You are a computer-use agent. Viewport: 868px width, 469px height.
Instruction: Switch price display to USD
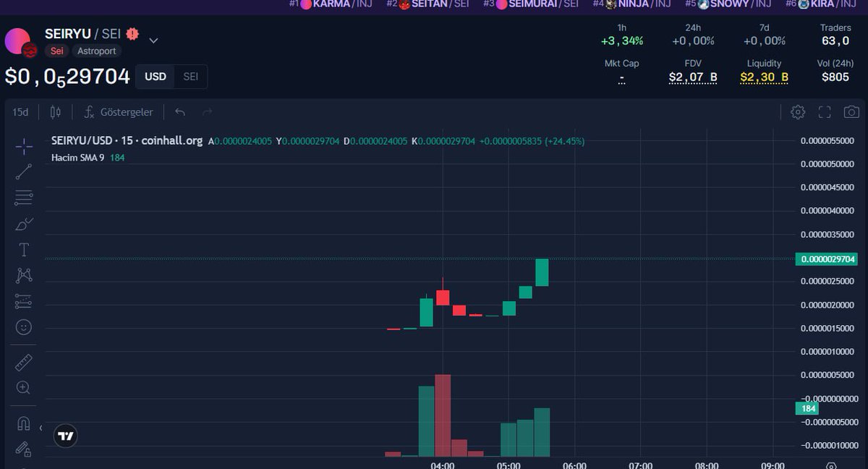click(x=156, y=77)
